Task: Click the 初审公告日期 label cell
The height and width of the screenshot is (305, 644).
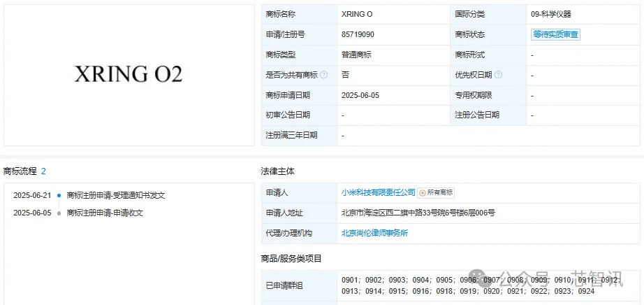Action: pos(299,115)
